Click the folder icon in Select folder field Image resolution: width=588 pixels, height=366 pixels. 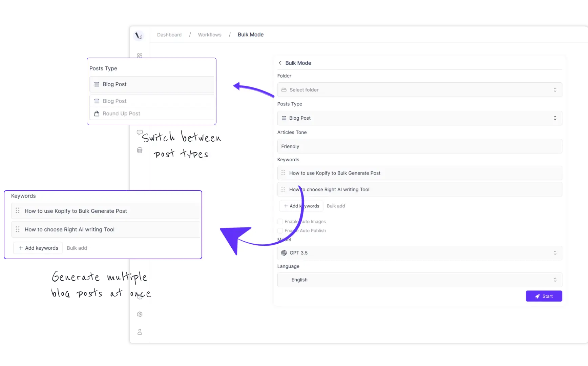pyautogui.click(x=285, y=90)
